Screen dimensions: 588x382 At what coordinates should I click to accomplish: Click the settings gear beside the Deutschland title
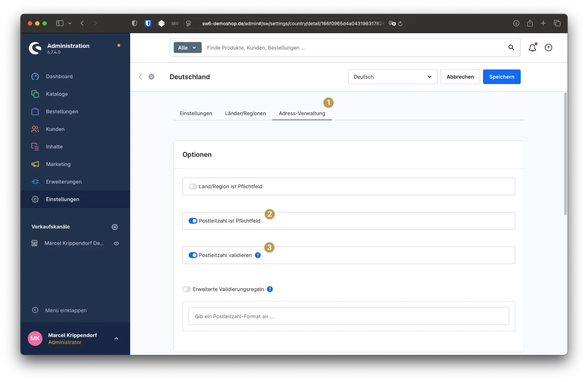[x=151, y=77]
